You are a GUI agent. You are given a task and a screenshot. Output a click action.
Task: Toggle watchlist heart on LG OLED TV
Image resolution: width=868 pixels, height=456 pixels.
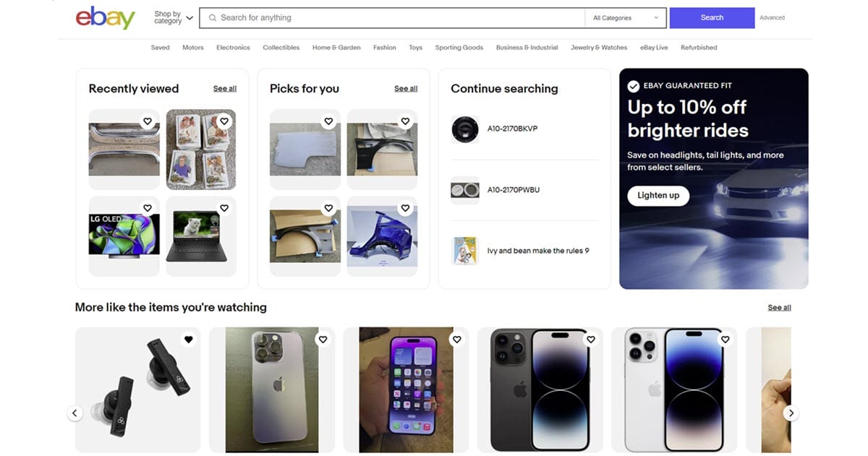click(148, 208)
